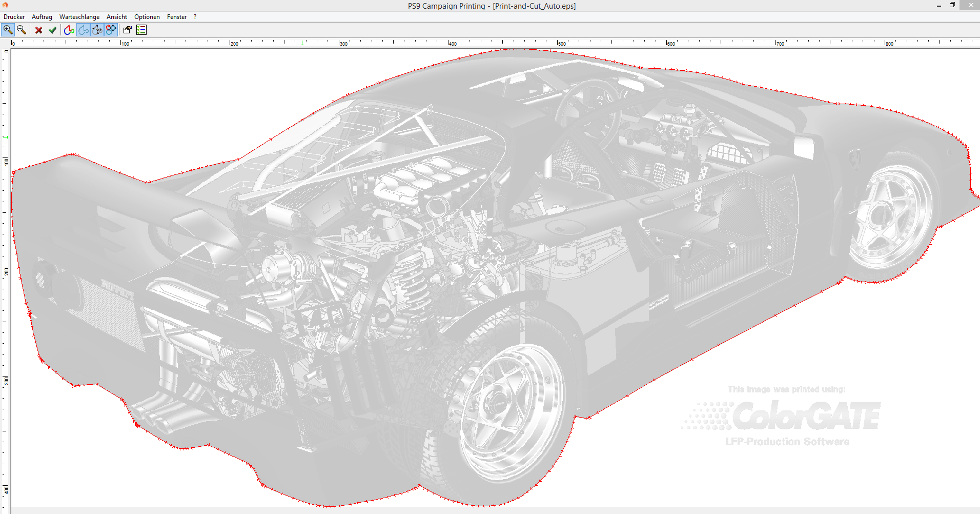Viewport: 980px width, 514px height.
Task: Expand the Optionen menu
Action: (147, 17)
